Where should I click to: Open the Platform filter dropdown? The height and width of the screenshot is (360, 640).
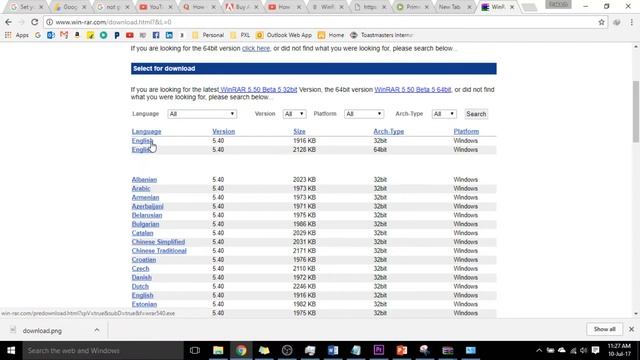(364, 114)
